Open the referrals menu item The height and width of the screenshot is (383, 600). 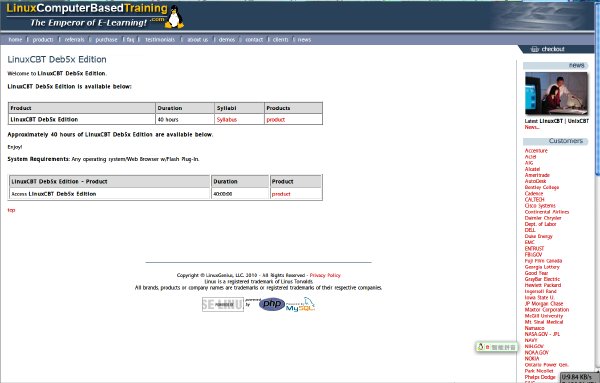pyautogui.click(x=74, y=40)
